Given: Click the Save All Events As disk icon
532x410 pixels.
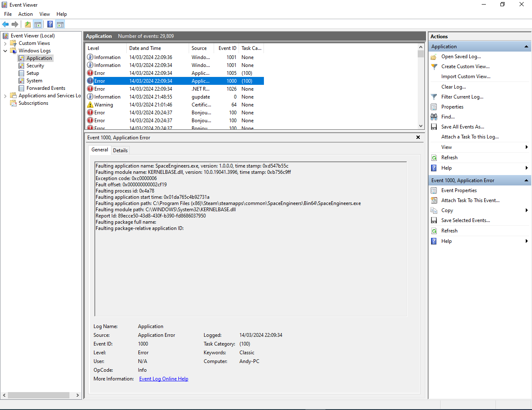Looking at the screenshot, I should [434, 127].
